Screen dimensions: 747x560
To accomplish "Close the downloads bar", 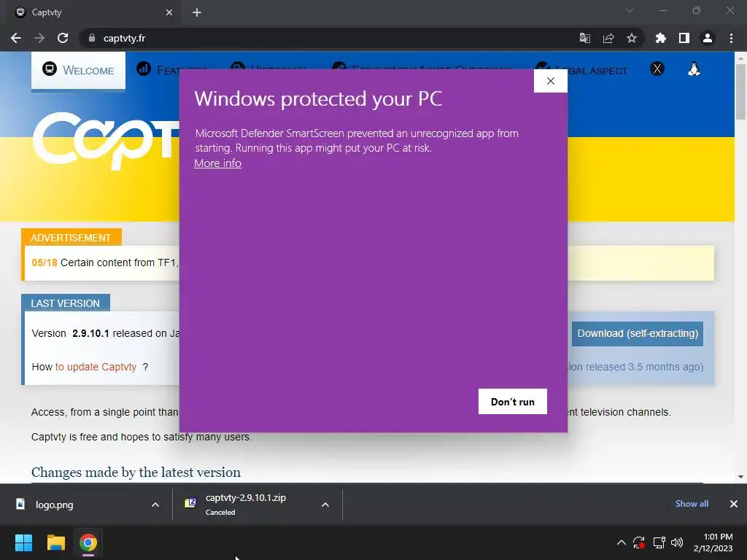I will point(734,504).
